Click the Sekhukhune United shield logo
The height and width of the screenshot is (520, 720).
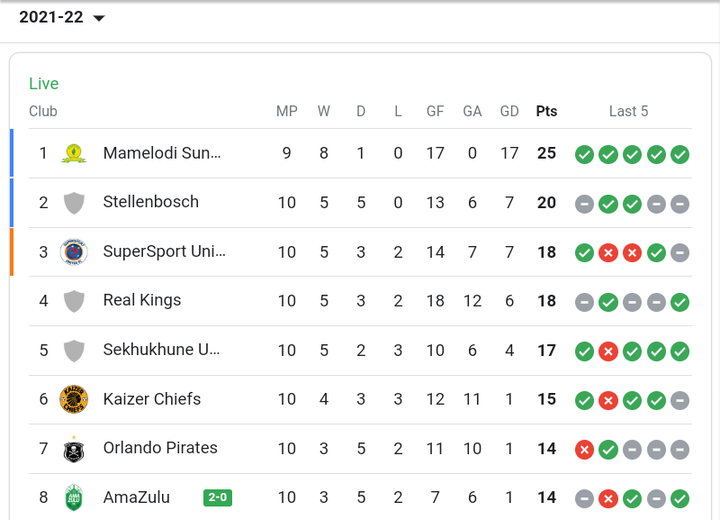(74, 351)
